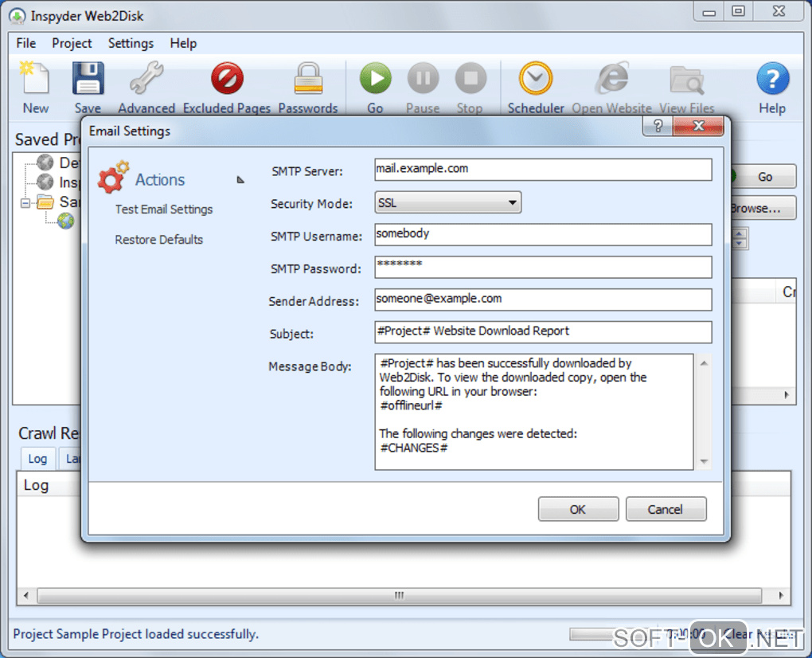Open the Excluded Pages toolbar icon
The image size is (812, 658).
pyautogui.click(x=227, y=79)
